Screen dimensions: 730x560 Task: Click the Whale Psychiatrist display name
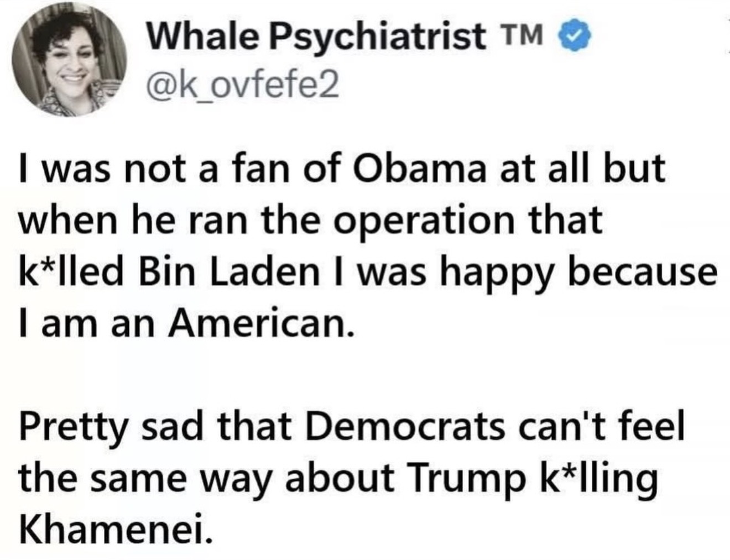[316, 37]
